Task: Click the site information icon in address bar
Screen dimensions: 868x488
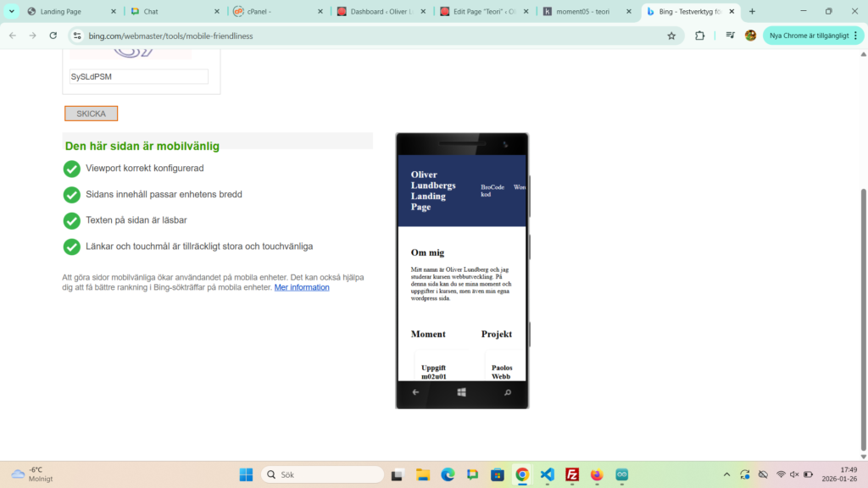Action: coord(77,36)
